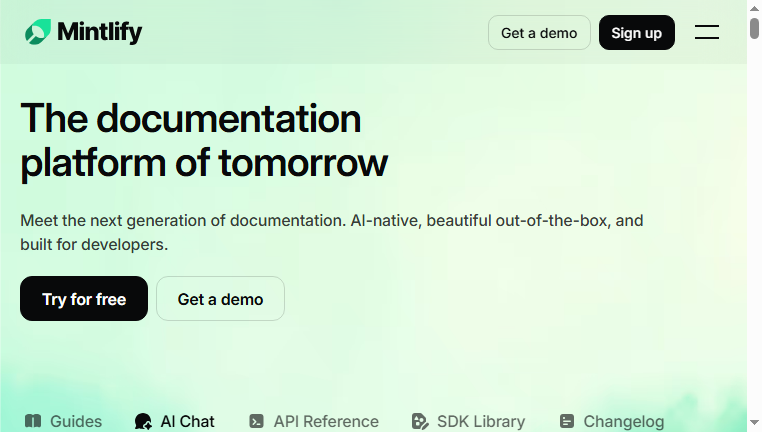Switch to the SDK Library tab label
The height and width of the screenshot is (432, 762).
[x=481, y=421]
